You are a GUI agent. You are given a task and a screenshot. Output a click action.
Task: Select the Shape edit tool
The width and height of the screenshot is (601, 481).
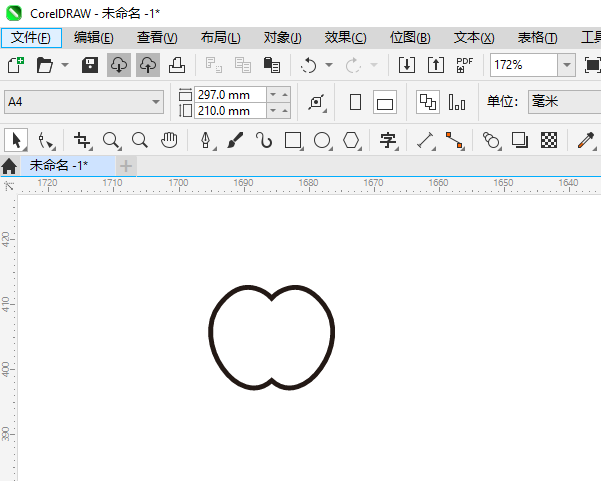point(46,141)
